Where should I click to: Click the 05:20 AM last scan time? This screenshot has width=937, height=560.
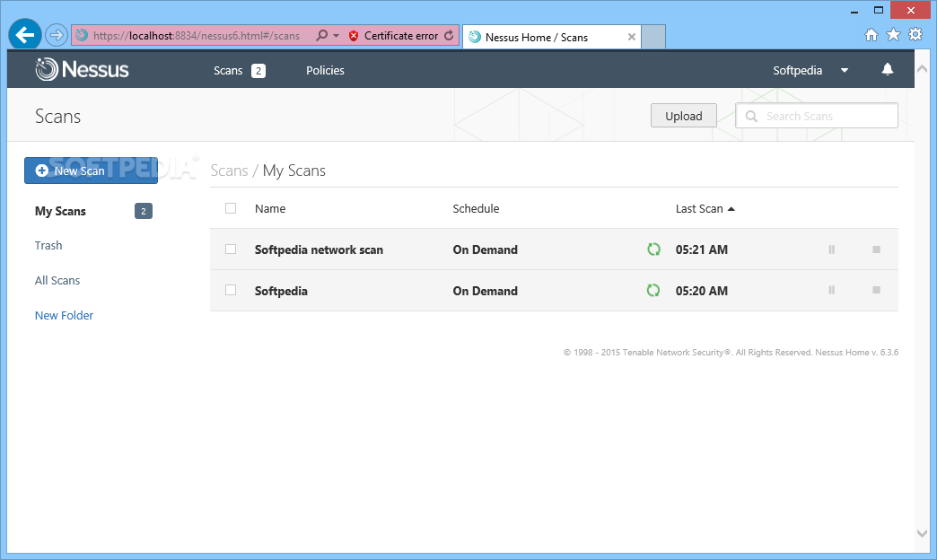point(702,291)
